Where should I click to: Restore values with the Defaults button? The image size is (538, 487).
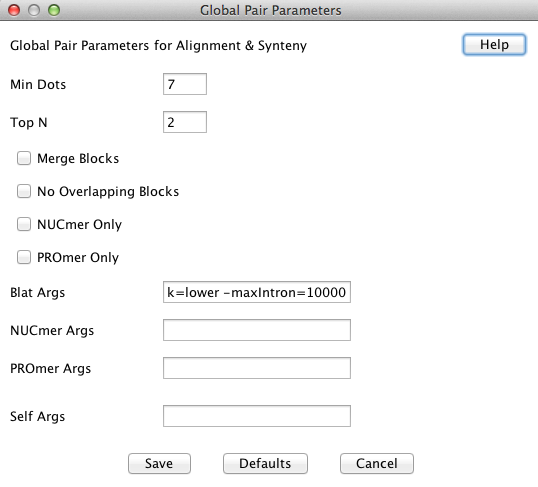(x=265, y=464)
